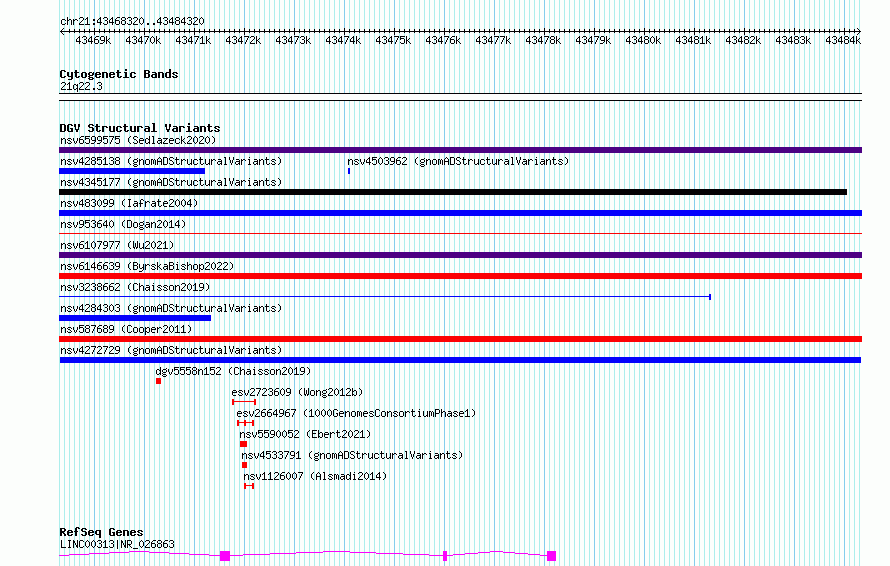890x566 pixels.
Task: Click the red dgv5558n152 square marker
Action: 158,381
